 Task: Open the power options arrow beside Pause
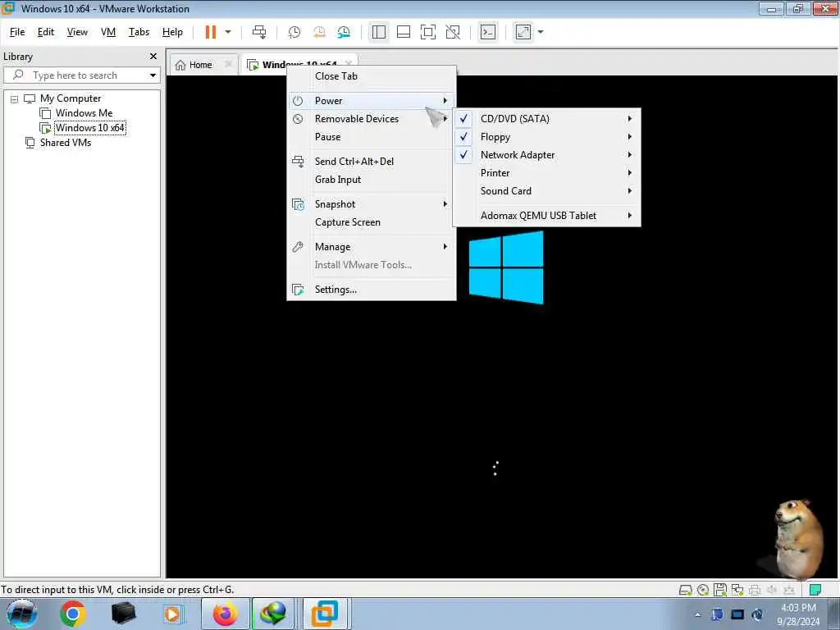228,32
